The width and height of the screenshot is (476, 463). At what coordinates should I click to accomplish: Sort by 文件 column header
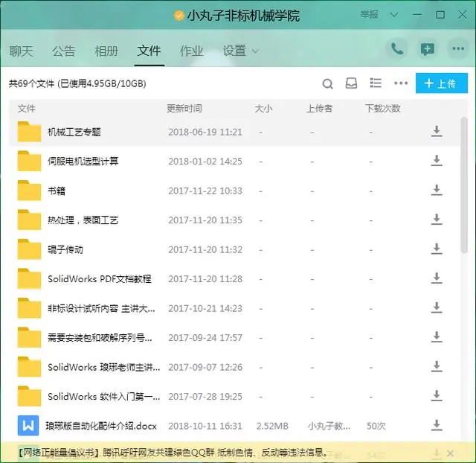[27, 109]
